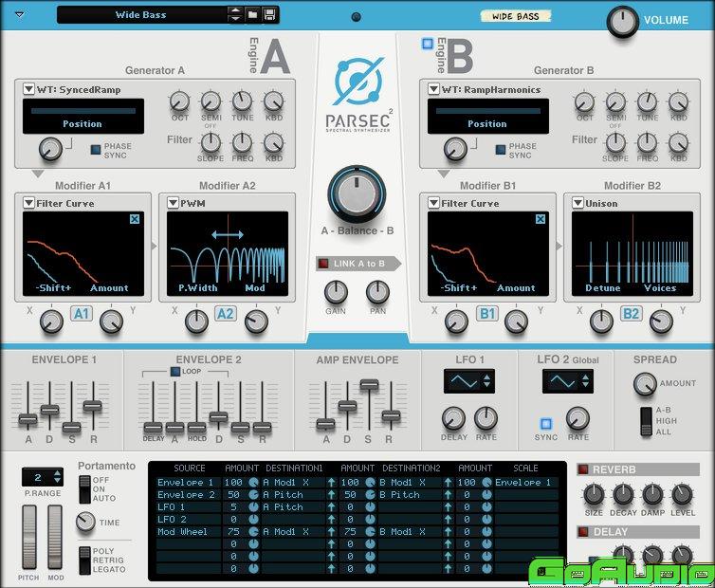Open Modifier B2 Unison type dropdown
The height and width of the screenshot is (588, 715).
point(577,203)
